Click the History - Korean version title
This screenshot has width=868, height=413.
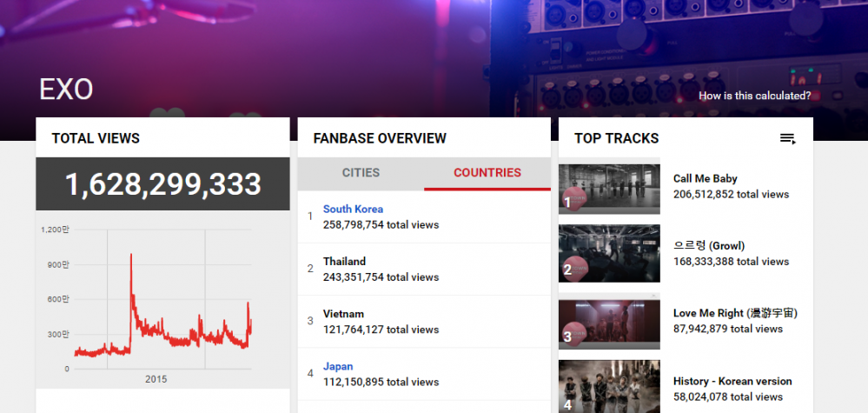pos(732,382)
